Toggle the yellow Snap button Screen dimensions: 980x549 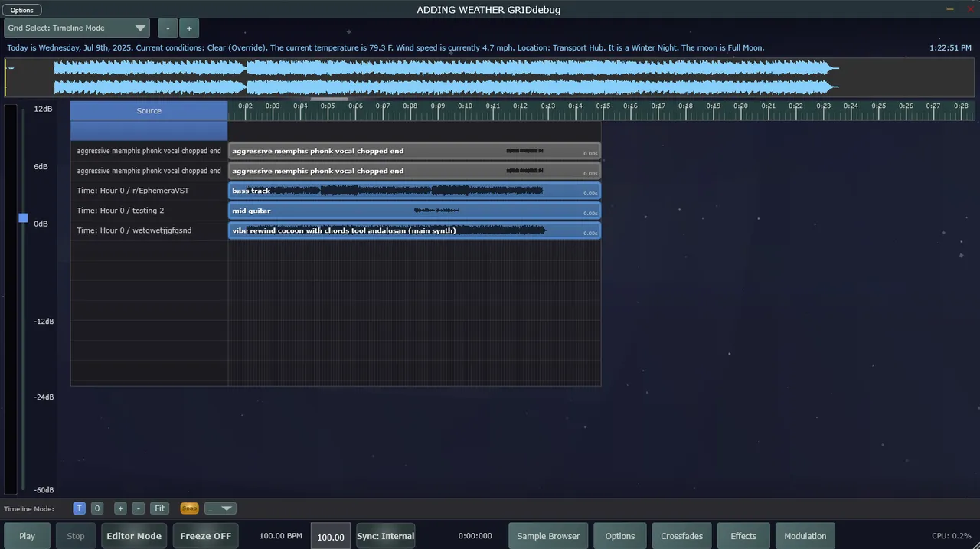point(189,508)
